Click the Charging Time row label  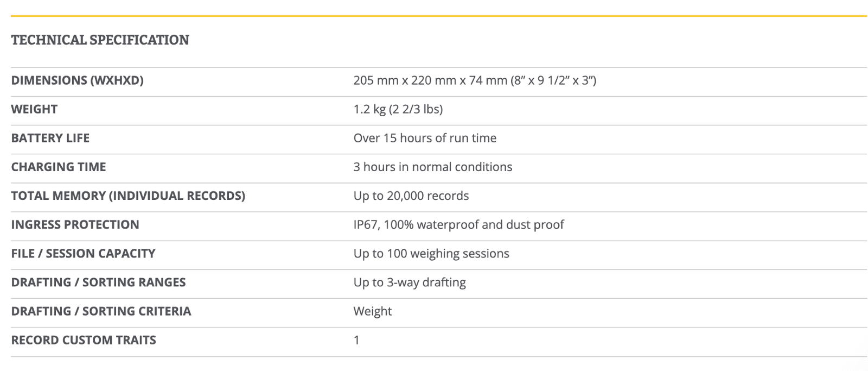tap(59, 167)
